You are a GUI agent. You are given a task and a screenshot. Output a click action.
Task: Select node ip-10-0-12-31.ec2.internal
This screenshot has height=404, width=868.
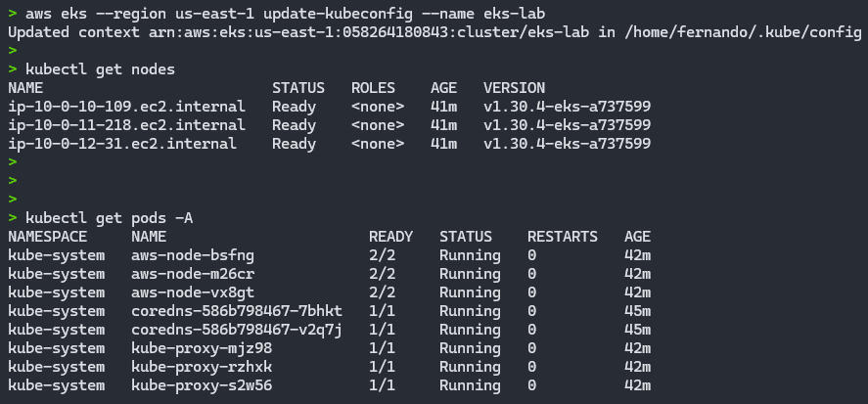point(122,144)
